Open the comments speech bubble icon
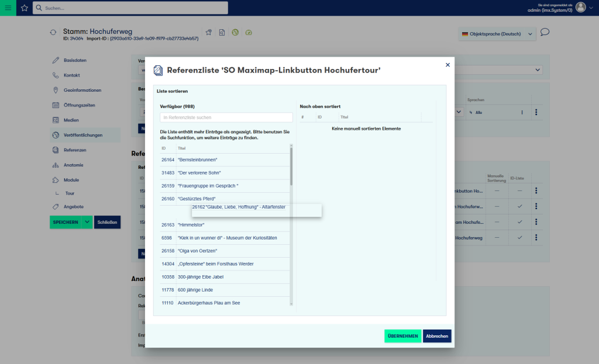 click(x=545, y=32)
